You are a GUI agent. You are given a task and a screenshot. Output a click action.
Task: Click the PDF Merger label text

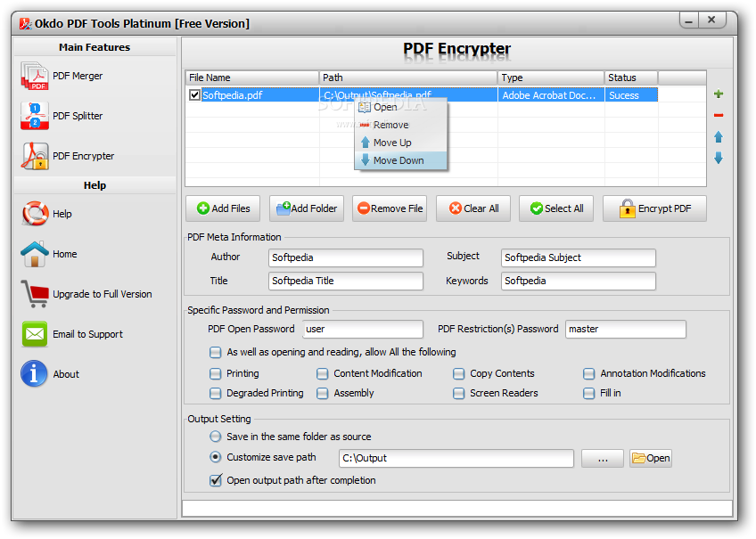click(78, 76)
